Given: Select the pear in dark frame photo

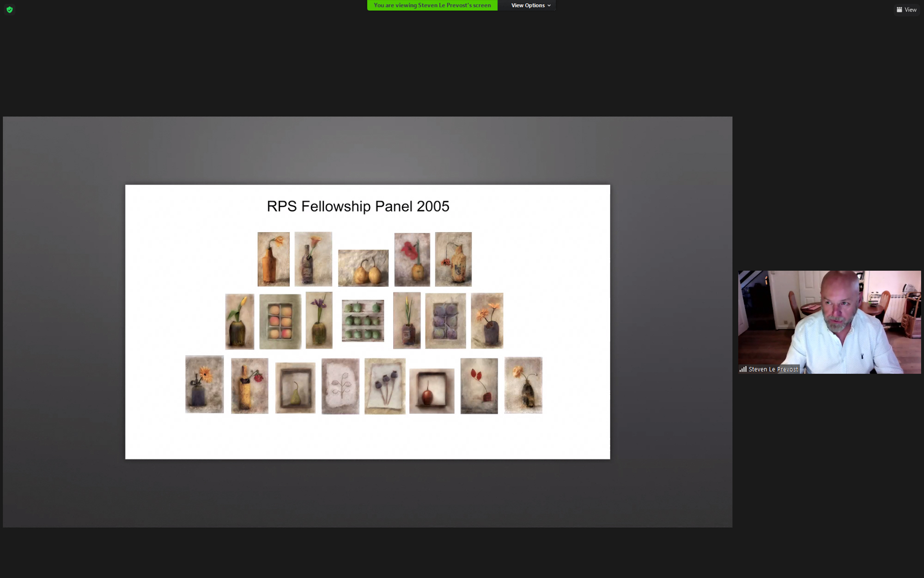Looking at the screenshot, I should click(295, 387).
